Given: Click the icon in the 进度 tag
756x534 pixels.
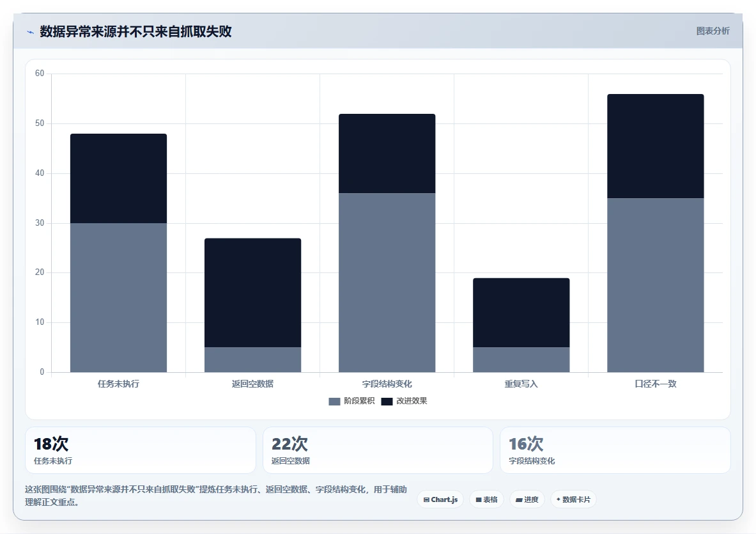Looking at the screenshot, I should (520, 499).
